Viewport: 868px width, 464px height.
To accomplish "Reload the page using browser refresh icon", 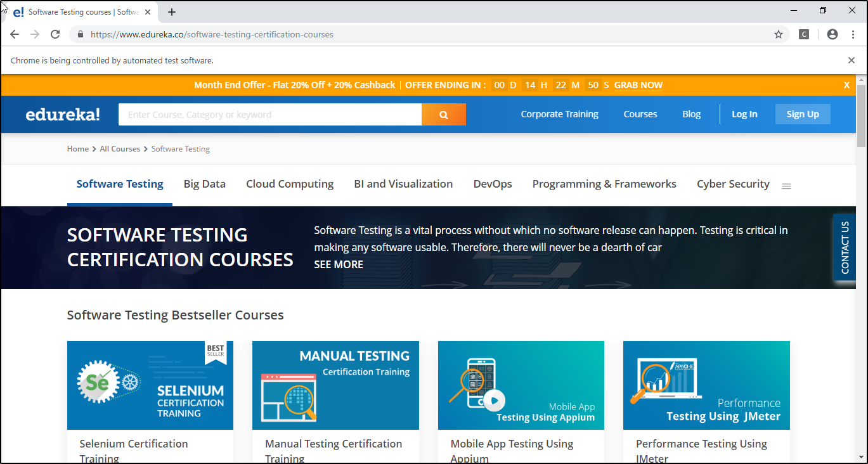I will [x=55, y=34].
